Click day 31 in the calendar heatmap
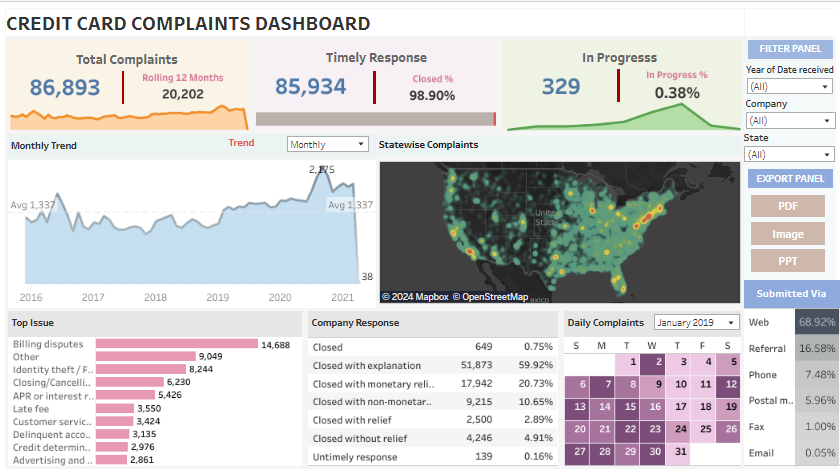The height and width of the screenshot is (476, 840). (x=680, y=452)
